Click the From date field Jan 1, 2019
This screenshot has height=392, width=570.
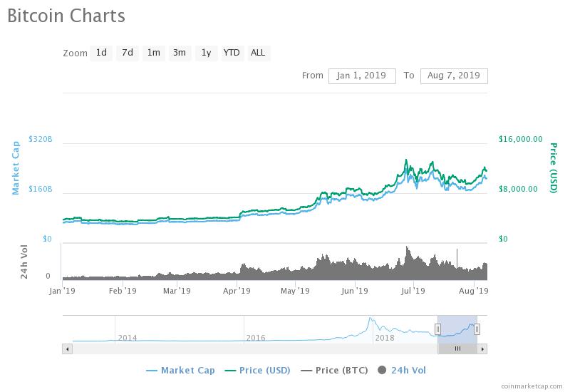coord(362,76)
